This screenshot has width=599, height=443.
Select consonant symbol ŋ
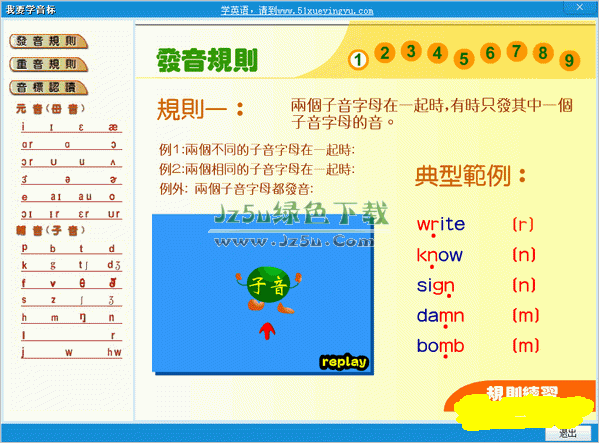[83, 318]
